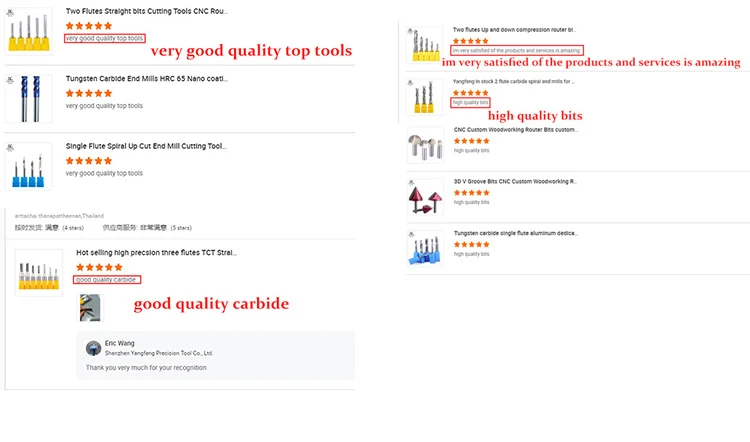The height and width of the screenshot is (442, 750).
Task: Select the Single Flute Spiral Up Cut thumbnail
Action: [28, 164]
